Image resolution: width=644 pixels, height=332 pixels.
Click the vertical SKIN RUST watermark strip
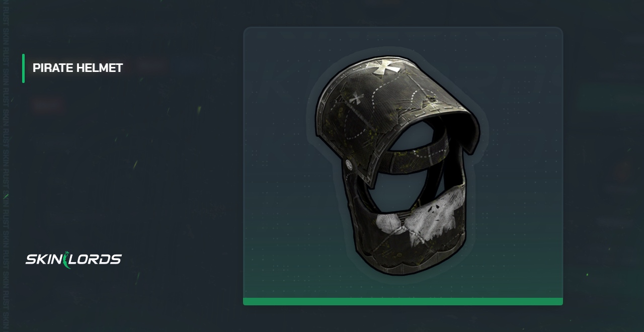(x=6, y=166)
